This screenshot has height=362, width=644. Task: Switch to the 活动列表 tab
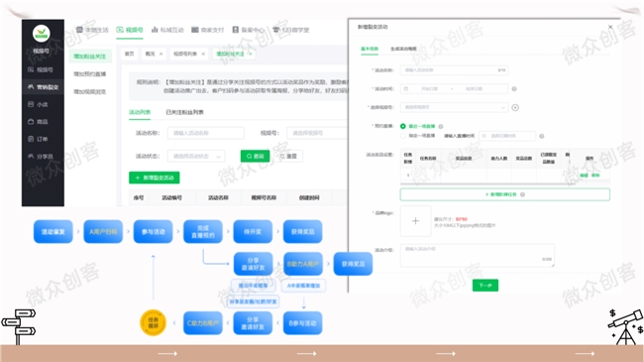(x=140, y=112)
